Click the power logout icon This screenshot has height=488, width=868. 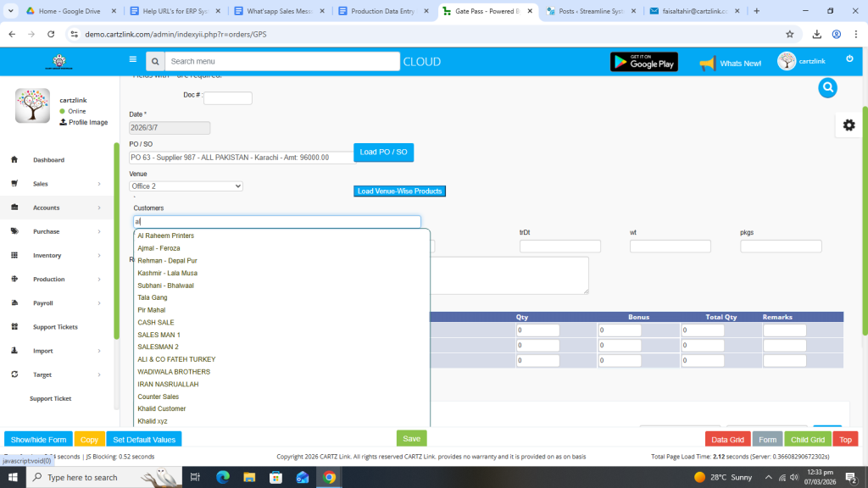pyautogui.click(x=849, y=59)
